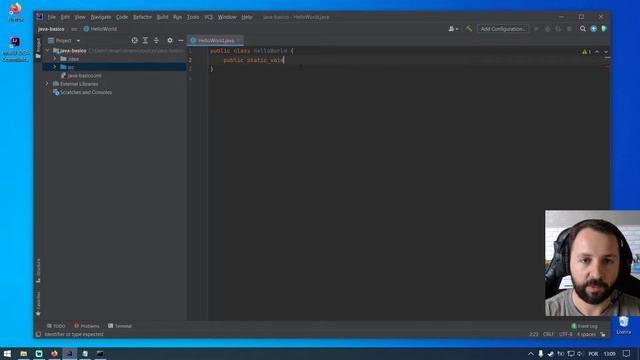Open the Run menu
The width and height of the screenshot is (640, 360).
(177, 17)
